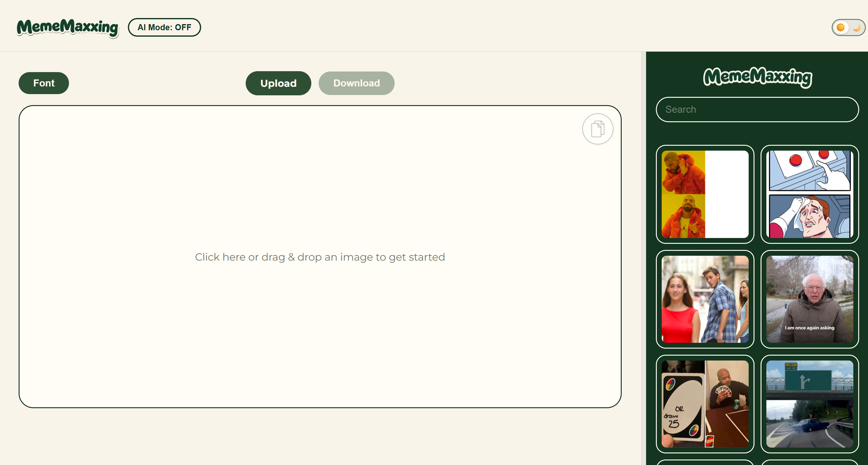Open the Font options
The height and width of the screenshot is (465, 868).
(x=44, y=83)
